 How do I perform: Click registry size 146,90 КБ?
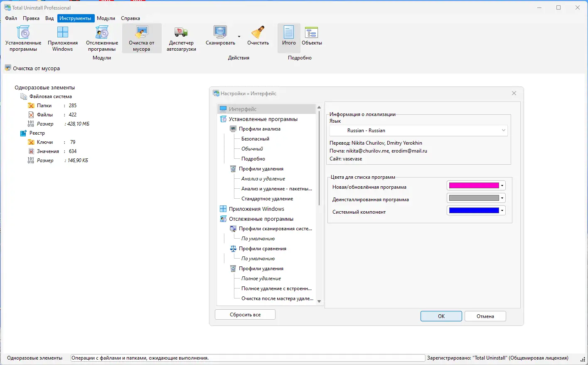[x=78, y=160]
